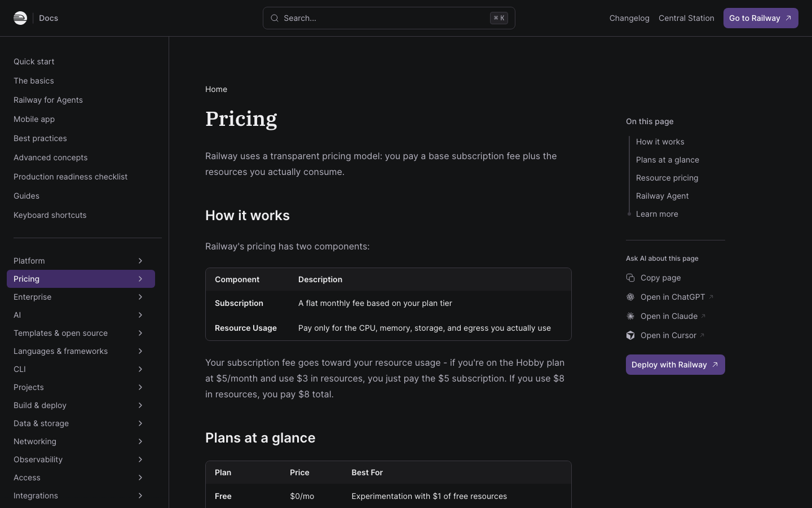Open the Central Station link

click(x=686, y=18)
